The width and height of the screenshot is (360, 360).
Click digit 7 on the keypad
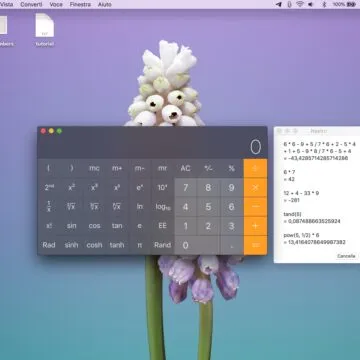(x=185, y=188)
